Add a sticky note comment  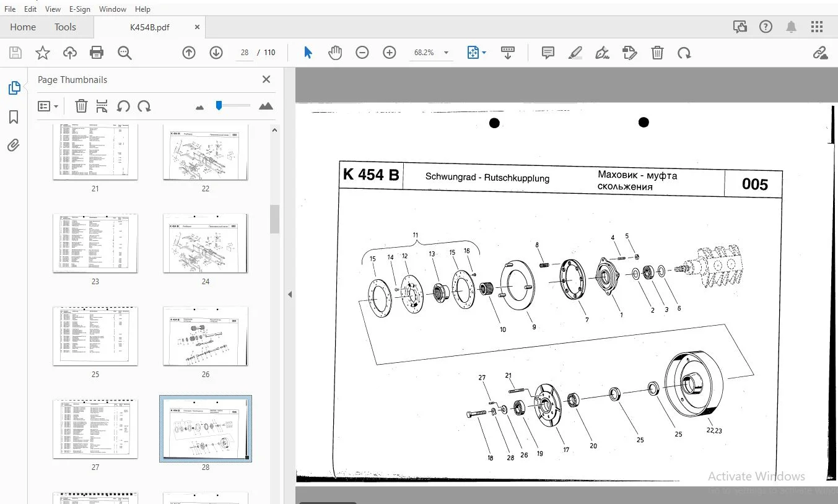pyautogui.click(x=548, y=53)
